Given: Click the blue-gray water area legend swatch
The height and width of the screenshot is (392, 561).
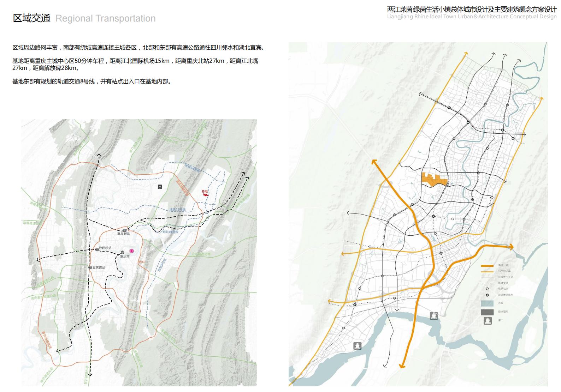Looking at the screenshot, I should point(487,303).
